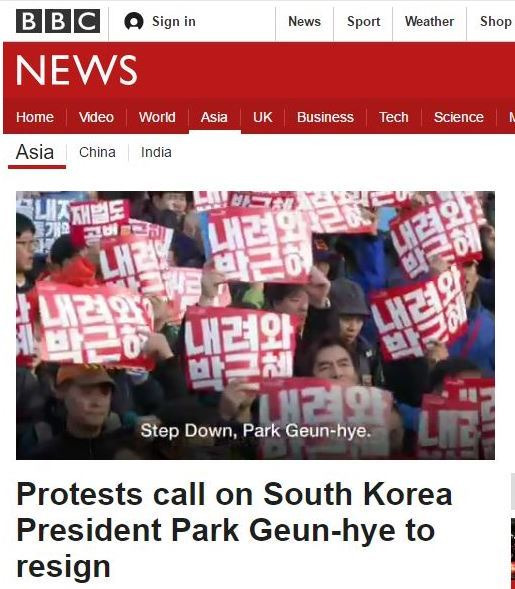
Task: Open the Tech tab
Action: click(393, 117)
